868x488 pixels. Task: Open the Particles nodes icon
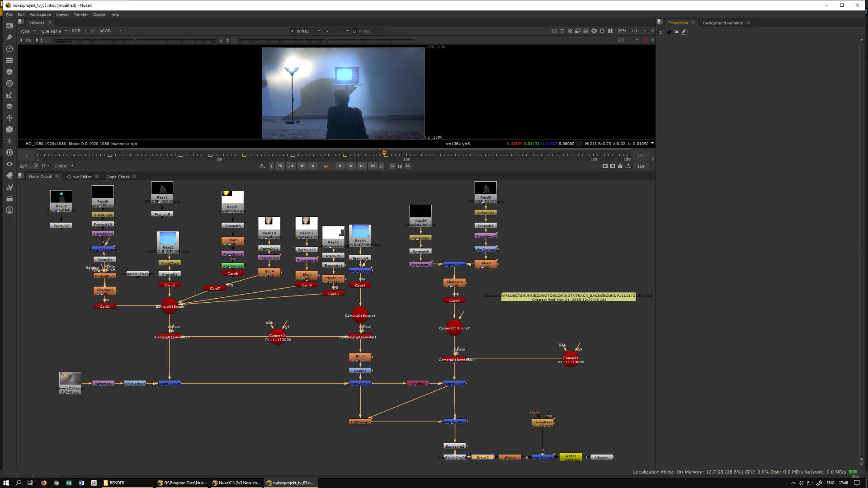[9, 141]
